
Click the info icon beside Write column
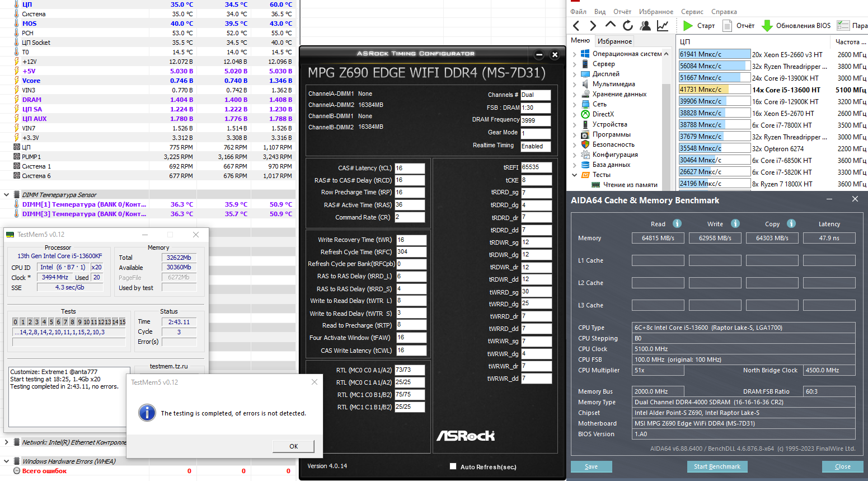tap(735, 223)
